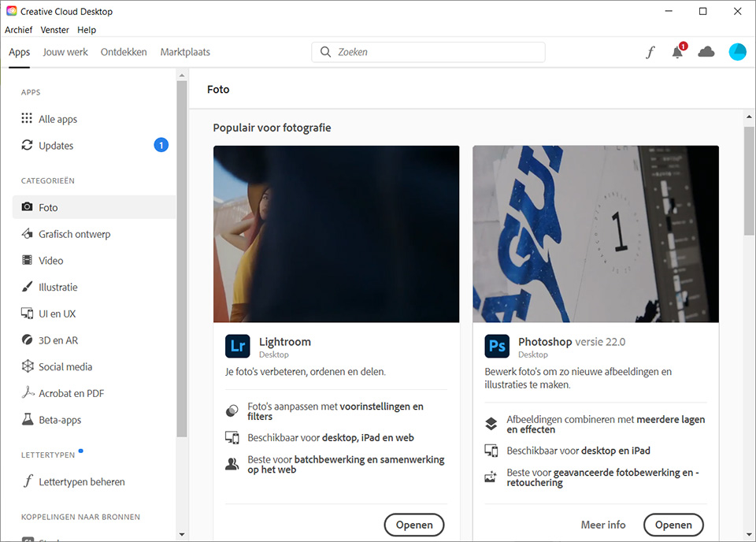Screen dimensions: 756x542
Task: Switch to the Apps tab
Action: 19,52
